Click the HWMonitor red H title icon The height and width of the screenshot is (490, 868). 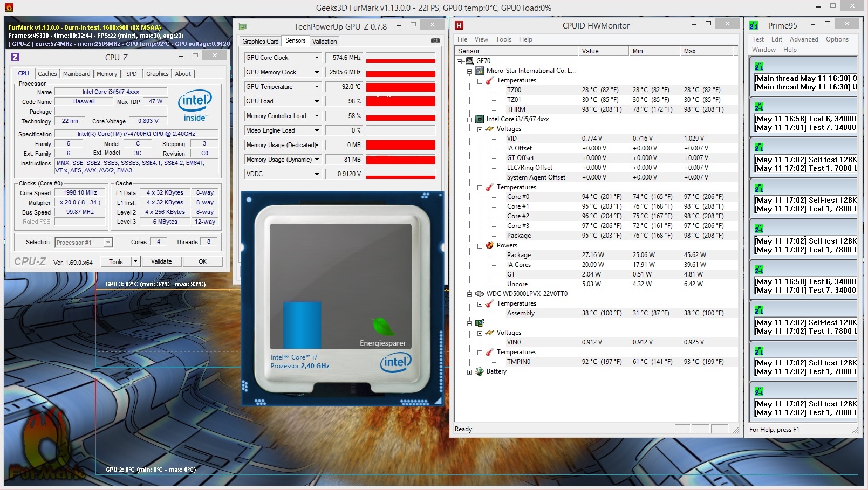pos(459,25)
